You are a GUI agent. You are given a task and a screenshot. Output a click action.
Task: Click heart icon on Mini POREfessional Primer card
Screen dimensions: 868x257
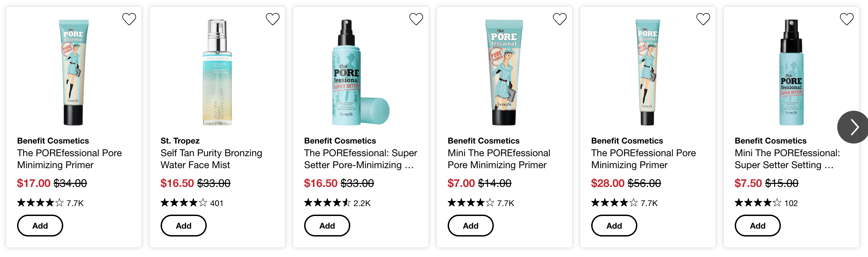[560, 19]
